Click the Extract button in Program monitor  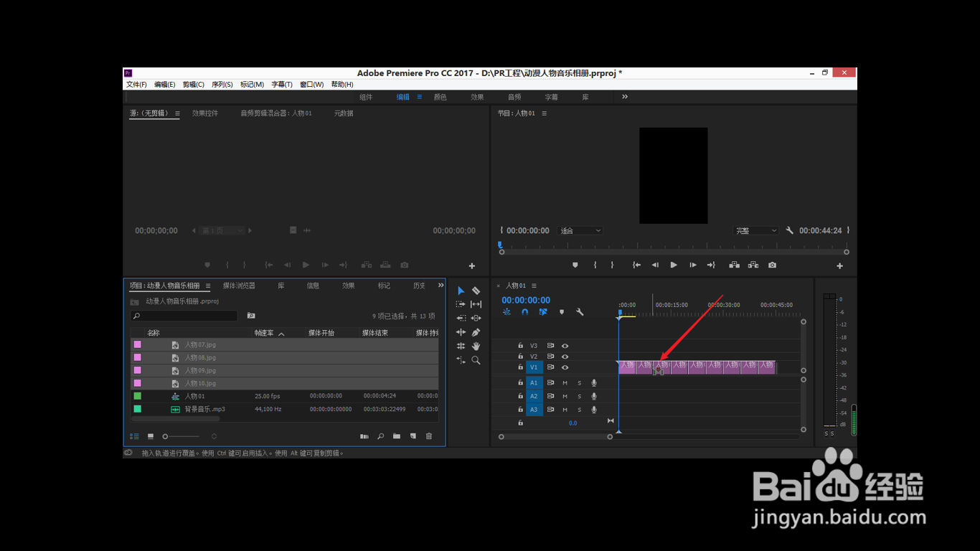pos(753,265)
